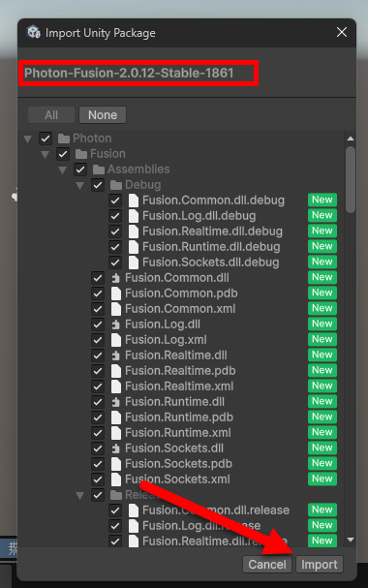
Task: Click Cancel to abort the import
Action: [267, 565]
